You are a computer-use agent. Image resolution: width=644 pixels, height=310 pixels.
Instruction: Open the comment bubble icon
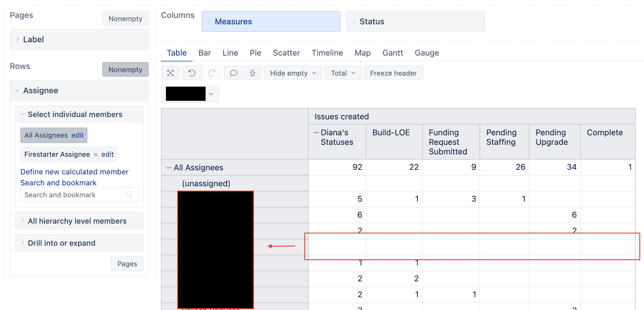click(233, 73)
